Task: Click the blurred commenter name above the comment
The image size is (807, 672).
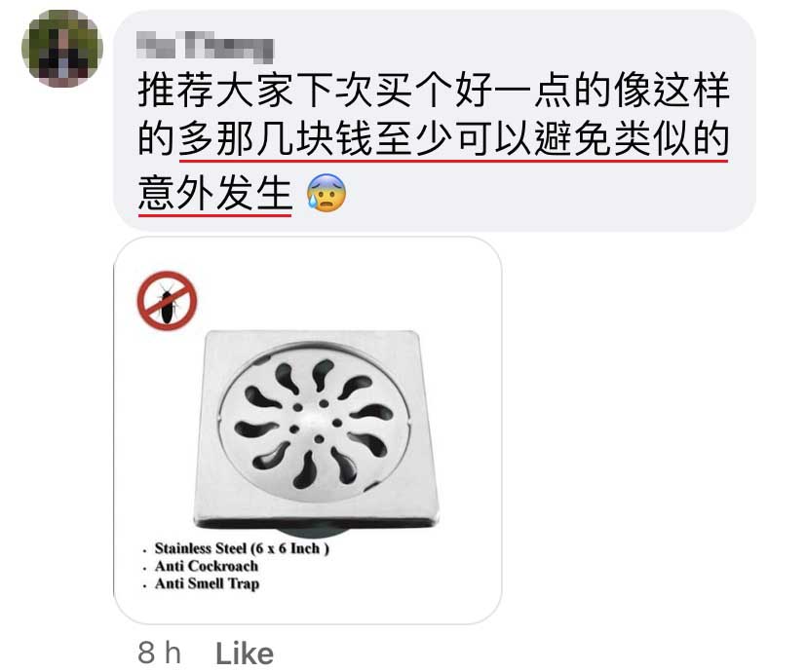Action: (205, 47)
